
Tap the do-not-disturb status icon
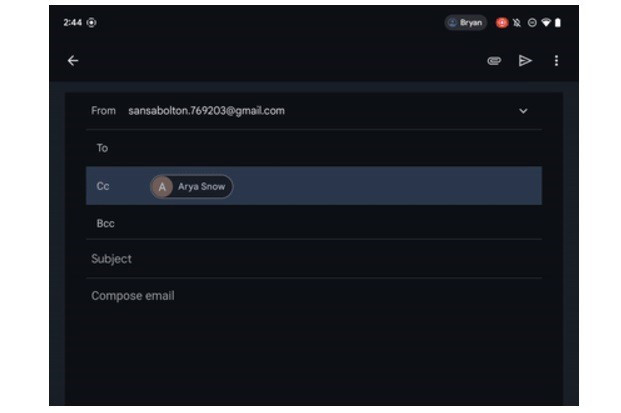coord(532,23)
